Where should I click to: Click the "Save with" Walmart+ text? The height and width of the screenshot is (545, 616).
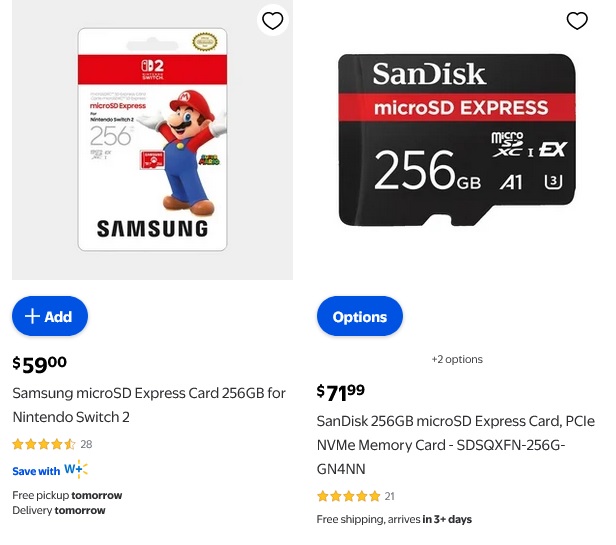[x=36, y=471]
